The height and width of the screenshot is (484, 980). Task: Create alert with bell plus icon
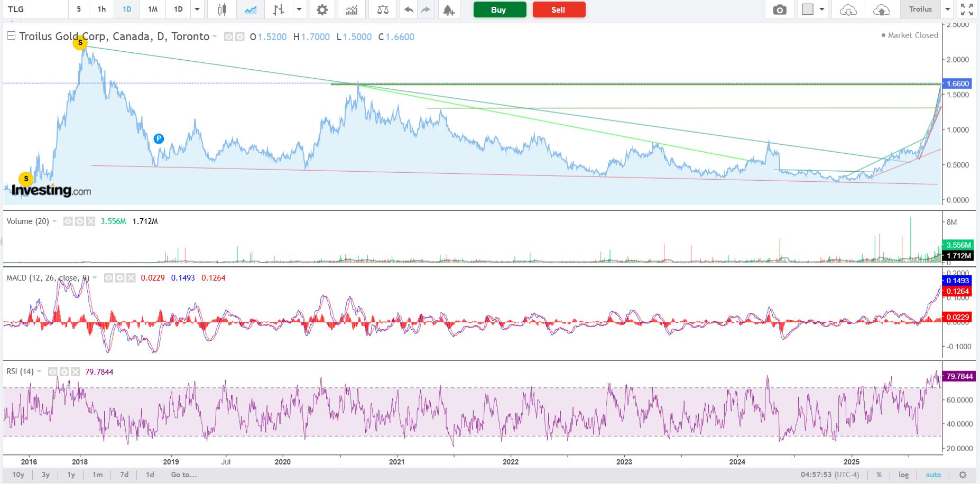448,10
